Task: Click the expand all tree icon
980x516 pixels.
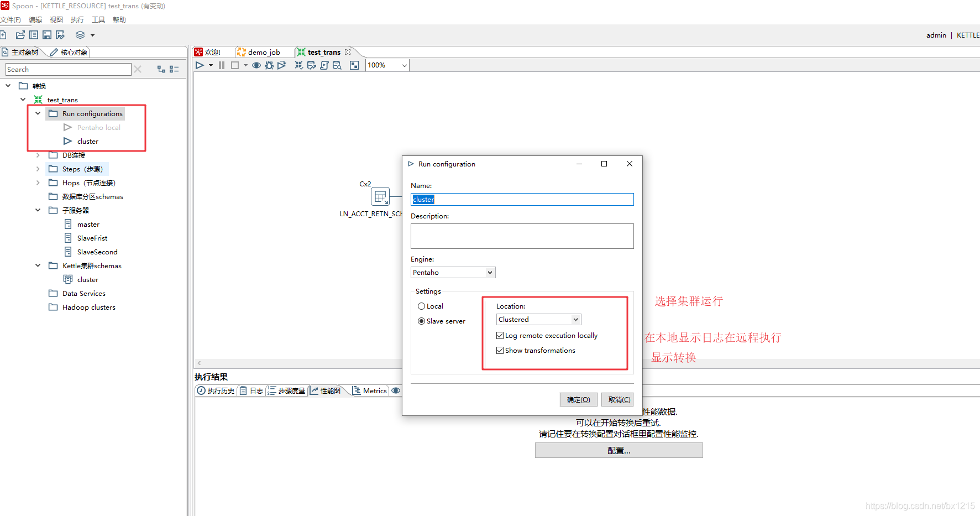Action: (161, 69)
